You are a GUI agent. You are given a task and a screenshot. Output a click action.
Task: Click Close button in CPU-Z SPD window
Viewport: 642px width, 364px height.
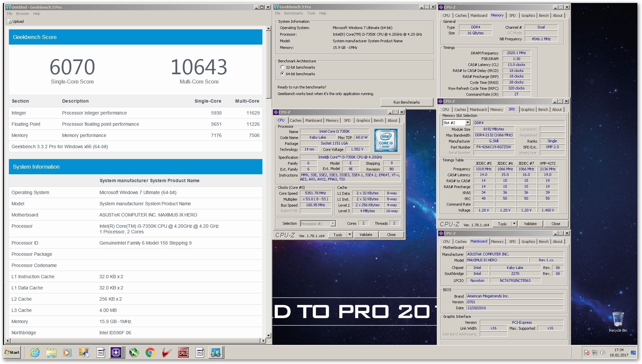click(556, 224)
